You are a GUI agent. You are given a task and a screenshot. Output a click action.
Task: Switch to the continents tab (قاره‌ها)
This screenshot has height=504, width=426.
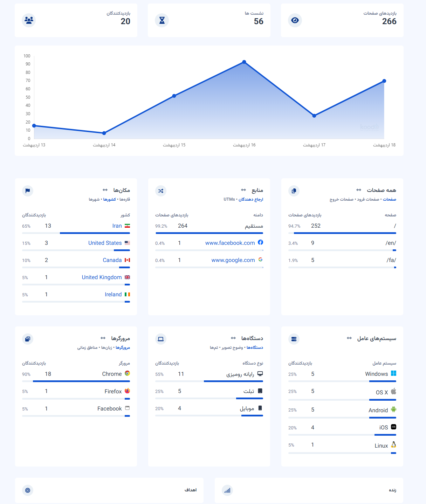pyautogui.click(x=125, y=199)
